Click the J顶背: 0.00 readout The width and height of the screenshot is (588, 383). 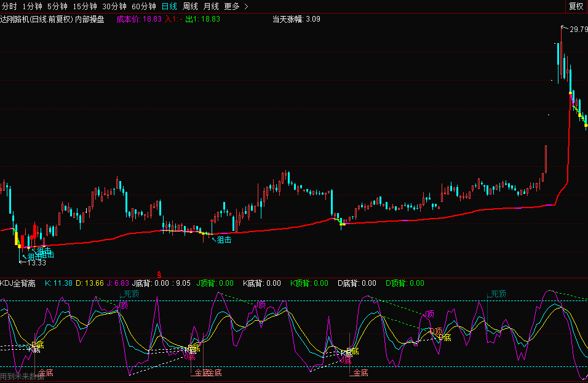pos(215,283)
